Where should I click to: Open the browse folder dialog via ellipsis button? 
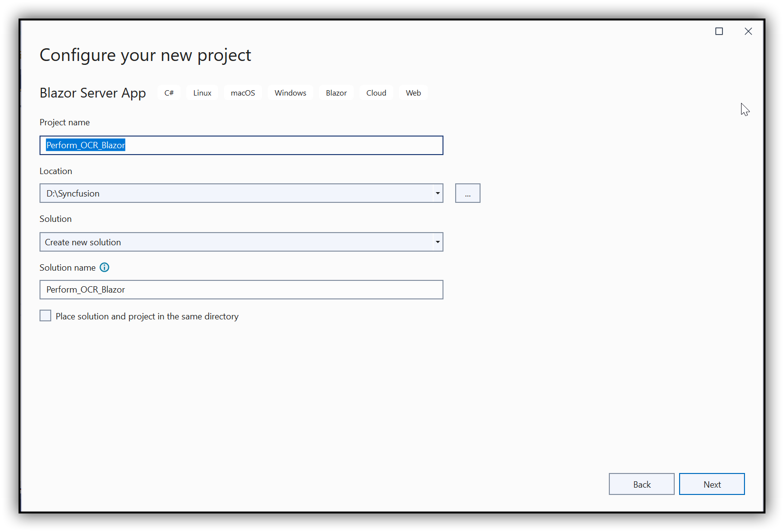pos(467,193)
